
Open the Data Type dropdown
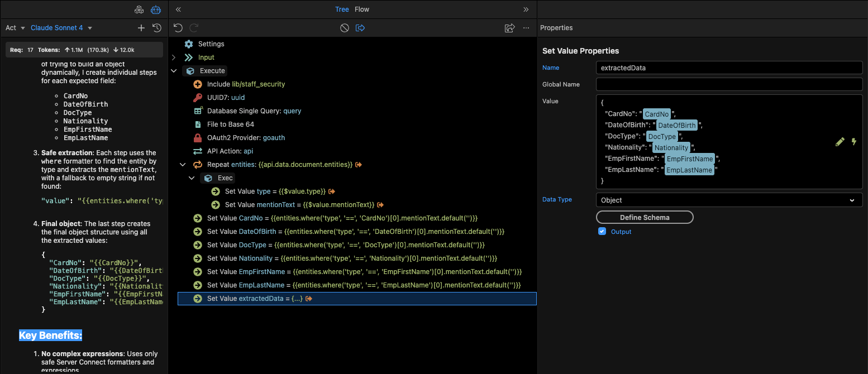tap(729, 200)
